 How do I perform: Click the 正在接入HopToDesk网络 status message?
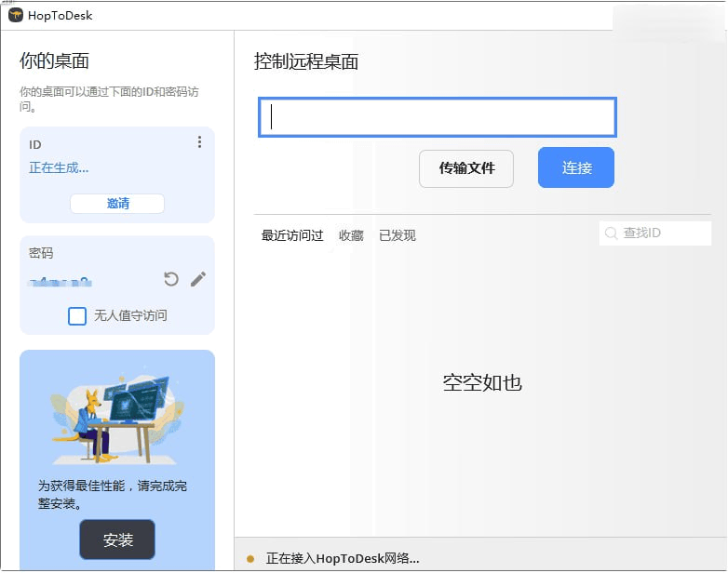tap(343, 559)
